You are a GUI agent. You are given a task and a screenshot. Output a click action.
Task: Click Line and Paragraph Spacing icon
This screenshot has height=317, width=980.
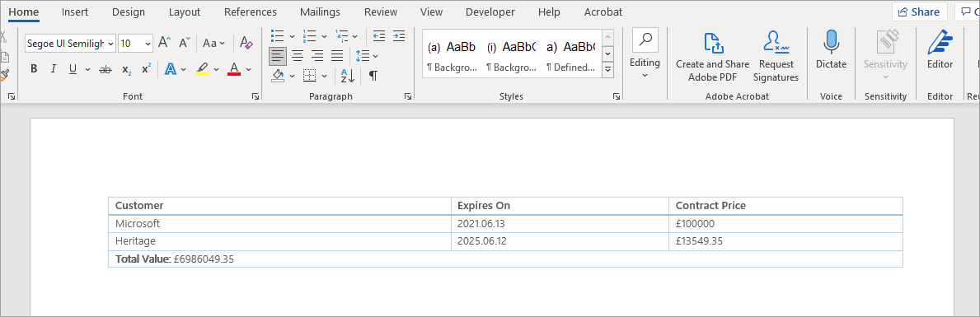point(363,56)
